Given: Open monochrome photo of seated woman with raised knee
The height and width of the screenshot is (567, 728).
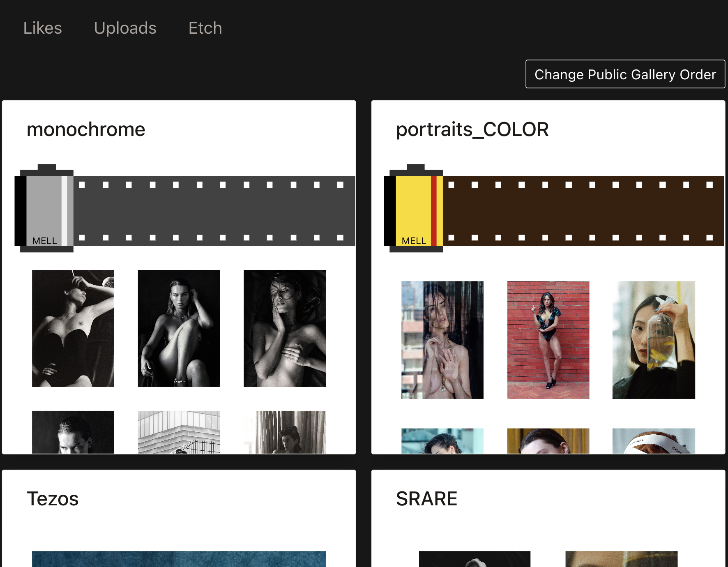Looking at the screenshot, I should pos(179,328).
